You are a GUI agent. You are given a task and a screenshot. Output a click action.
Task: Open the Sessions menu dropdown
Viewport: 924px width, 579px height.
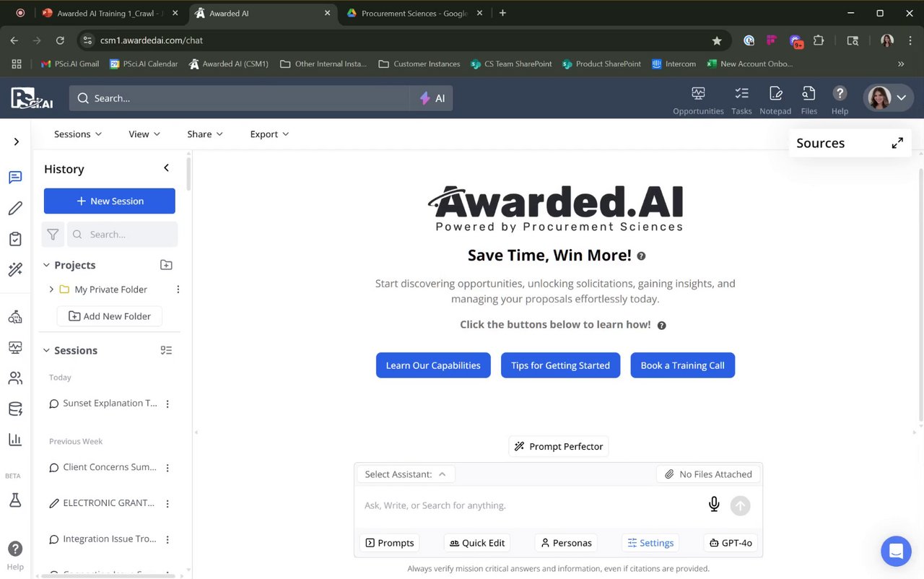click(x=78, y=134)
